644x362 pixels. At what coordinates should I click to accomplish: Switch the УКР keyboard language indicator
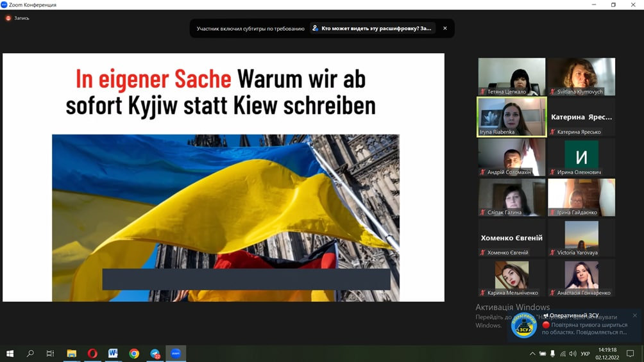click(585, 354)
